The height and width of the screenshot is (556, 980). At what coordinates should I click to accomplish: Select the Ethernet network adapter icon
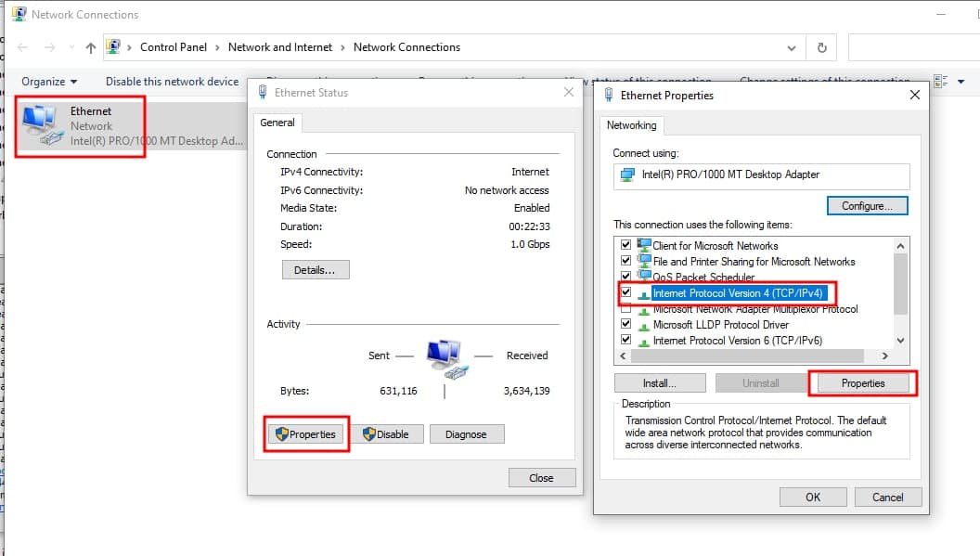coord(39,124)
